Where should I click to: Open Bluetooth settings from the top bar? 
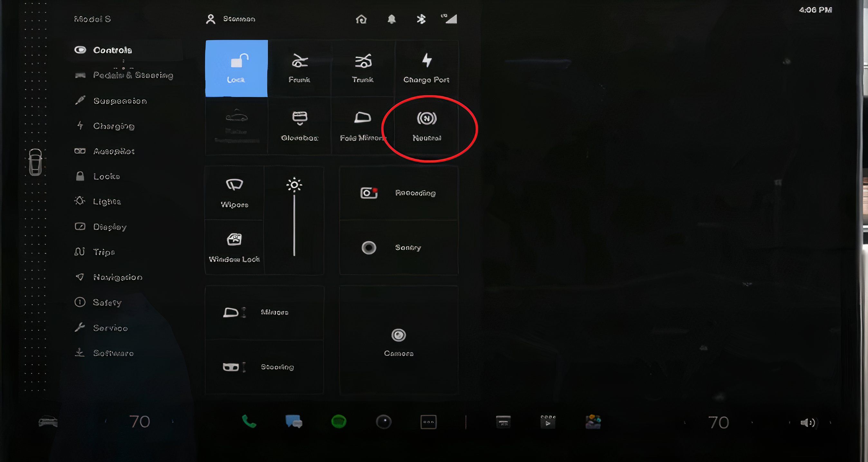click(x=421, y=19)
